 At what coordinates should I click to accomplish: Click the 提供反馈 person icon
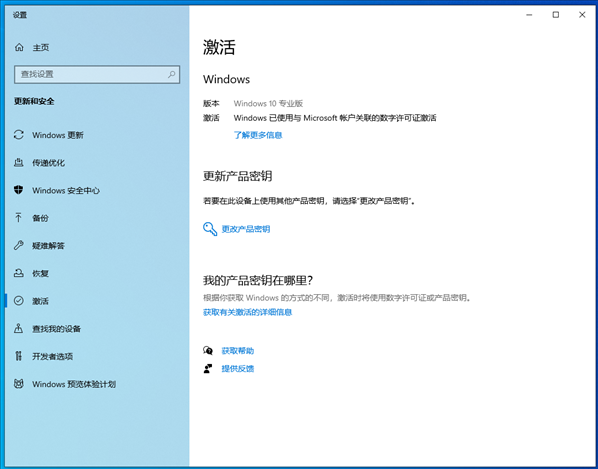point(208,368)
